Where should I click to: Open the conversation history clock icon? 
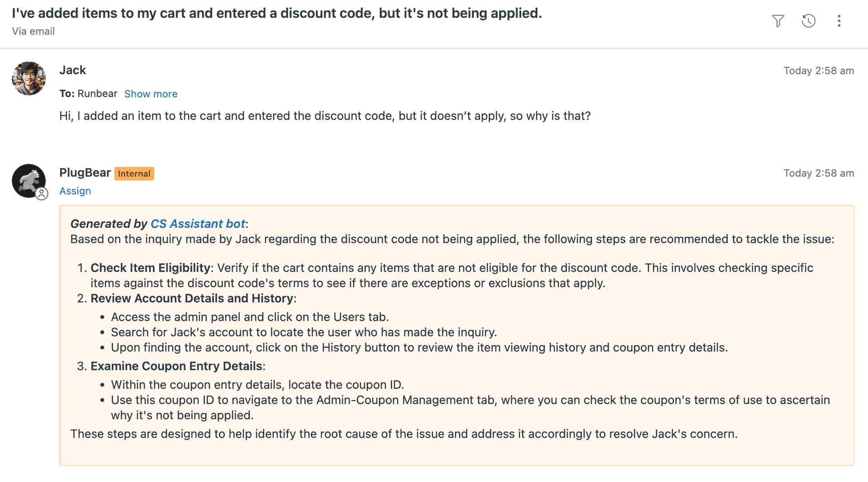[808, 21]
